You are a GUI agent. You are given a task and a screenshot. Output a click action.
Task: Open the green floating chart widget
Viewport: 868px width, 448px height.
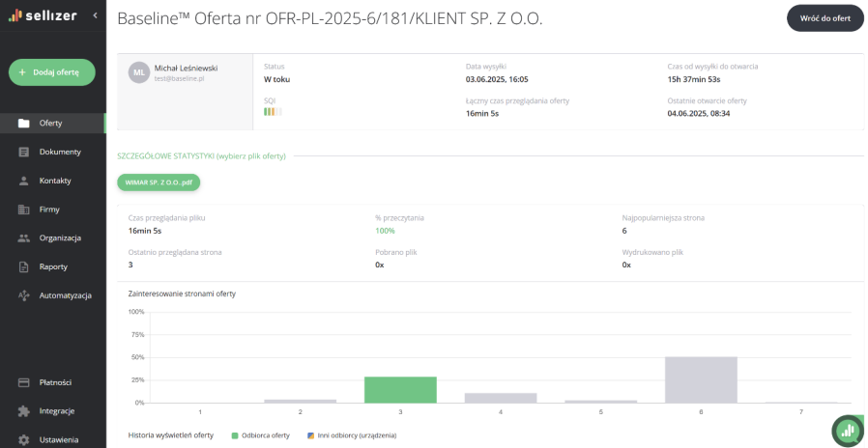[847, 430]
